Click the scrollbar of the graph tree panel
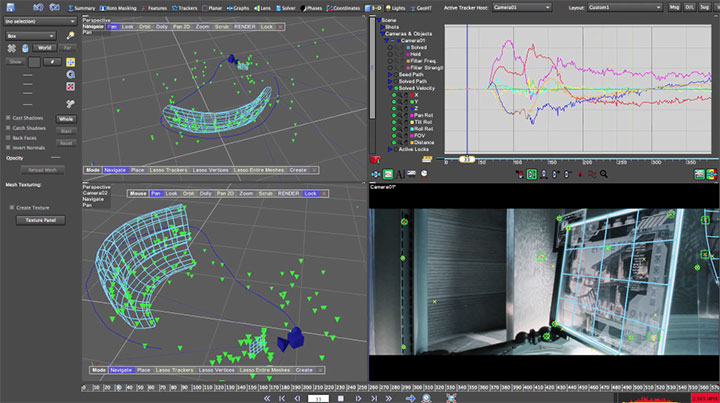 [372, 69]
